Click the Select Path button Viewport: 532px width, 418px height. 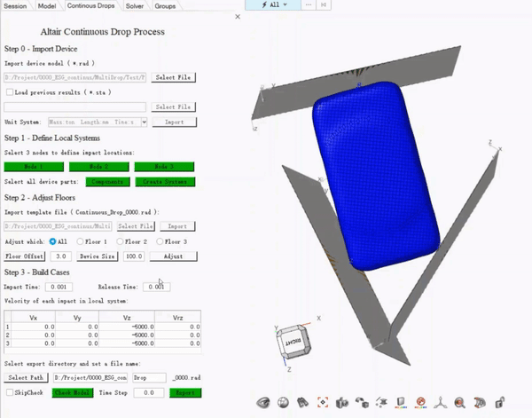(26, 377)
